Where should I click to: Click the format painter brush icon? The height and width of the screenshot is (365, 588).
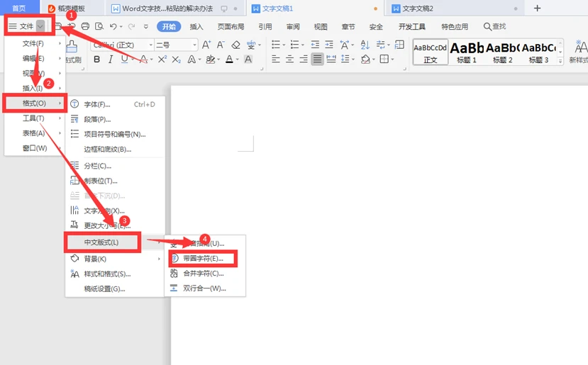(x=72, y=47)
